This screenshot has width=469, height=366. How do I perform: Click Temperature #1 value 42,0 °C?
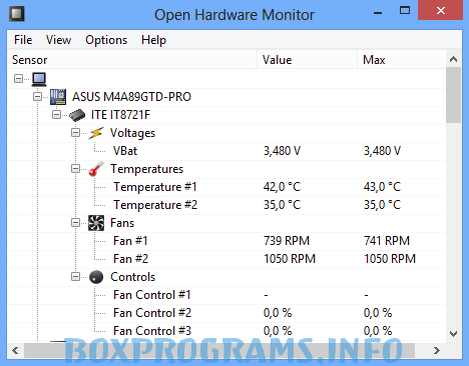282,187
